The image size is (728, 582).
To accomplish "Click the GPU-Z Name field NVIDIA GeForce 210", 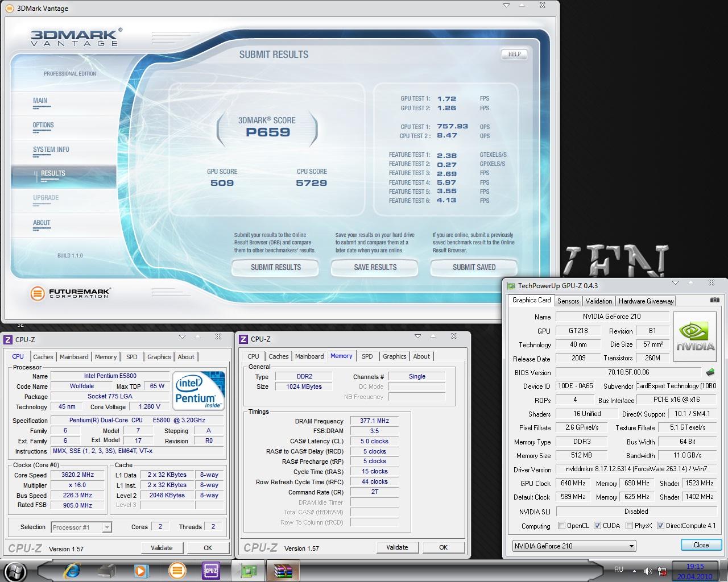I will pos(611,317).
